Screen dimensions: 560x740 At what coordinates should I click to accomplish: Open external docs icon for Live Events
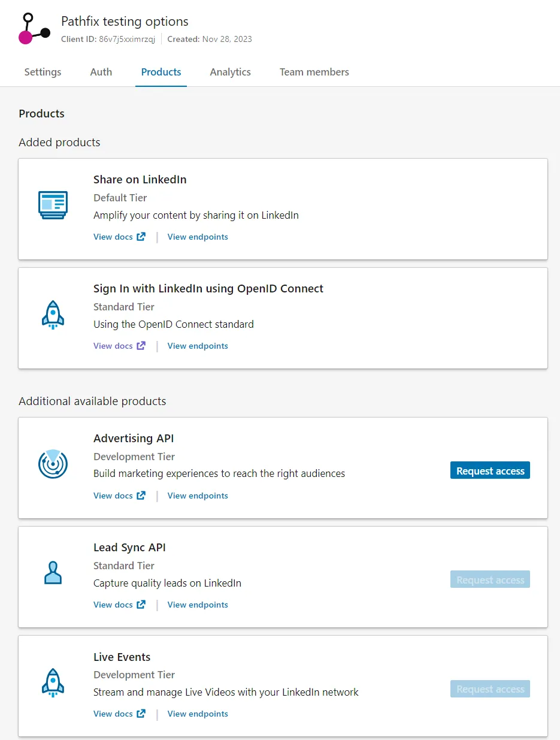point(141,714)
